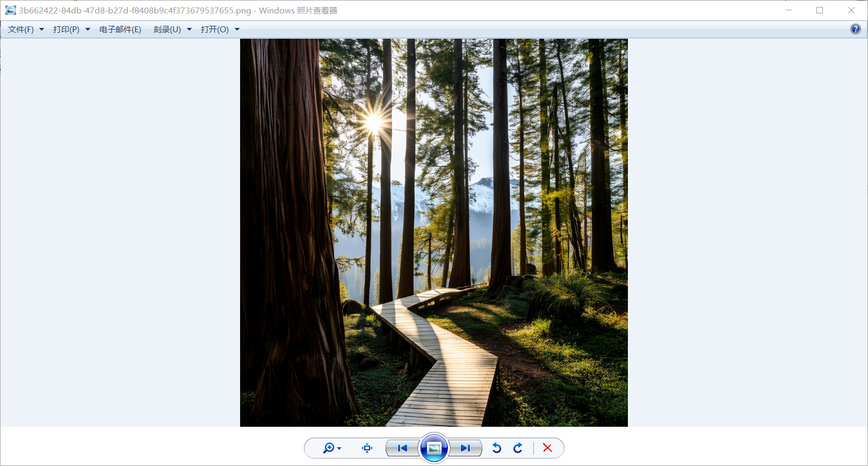The image size is (868, 466).
Task: Close the Photo Viewer window
Action: [x=851, y=10]
